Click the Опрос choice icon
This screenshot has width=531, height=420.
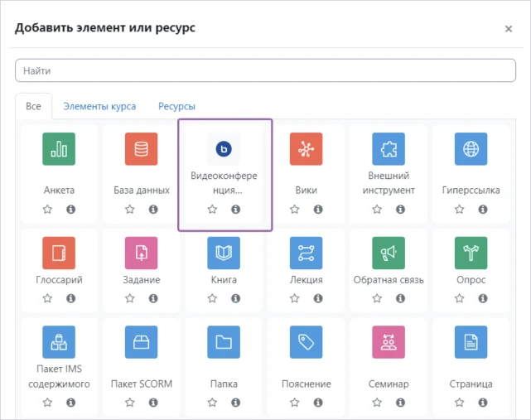pos(471,253)
